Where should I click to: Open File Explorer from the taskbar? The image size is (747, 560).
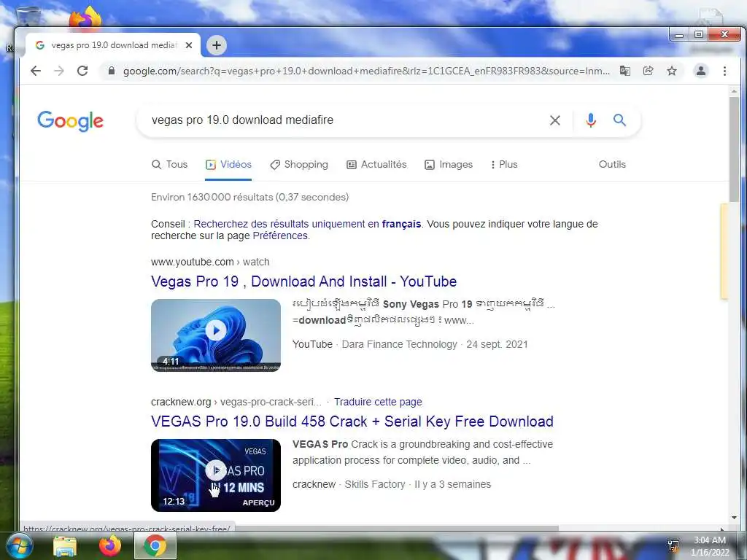pyautogui.click(x=65, y=545)
